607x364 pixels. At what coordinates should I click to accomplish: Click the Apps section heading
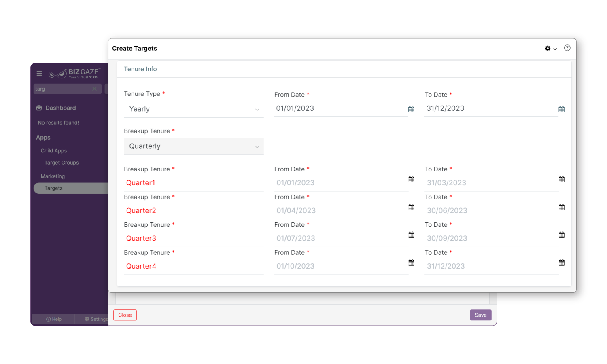click(x=43, y=138)
